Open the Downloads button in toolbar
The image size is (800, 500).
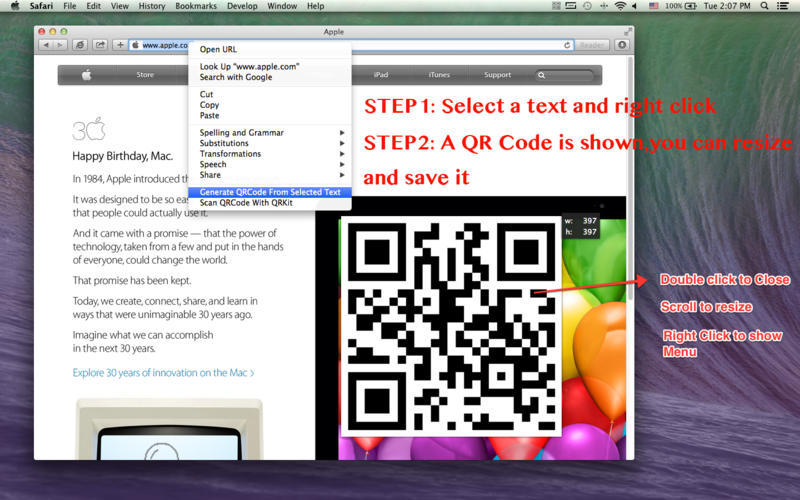point(622,44)
